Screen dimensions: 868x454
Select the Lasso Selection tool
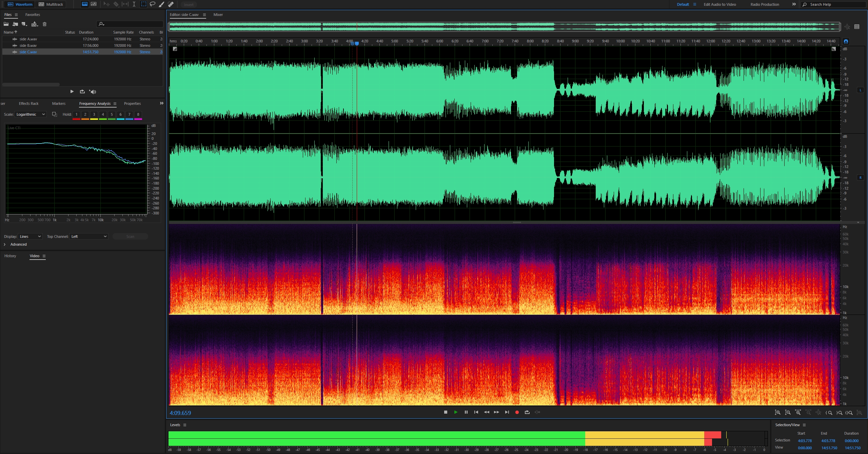click(153, 4)
